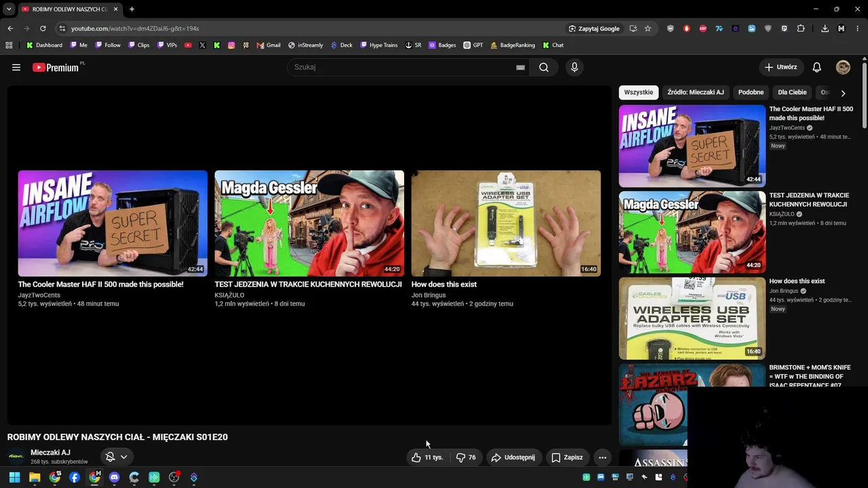This screenshot has height=488, width=868.
Task: Reload the page in browser toolbar
Action: 43,28
